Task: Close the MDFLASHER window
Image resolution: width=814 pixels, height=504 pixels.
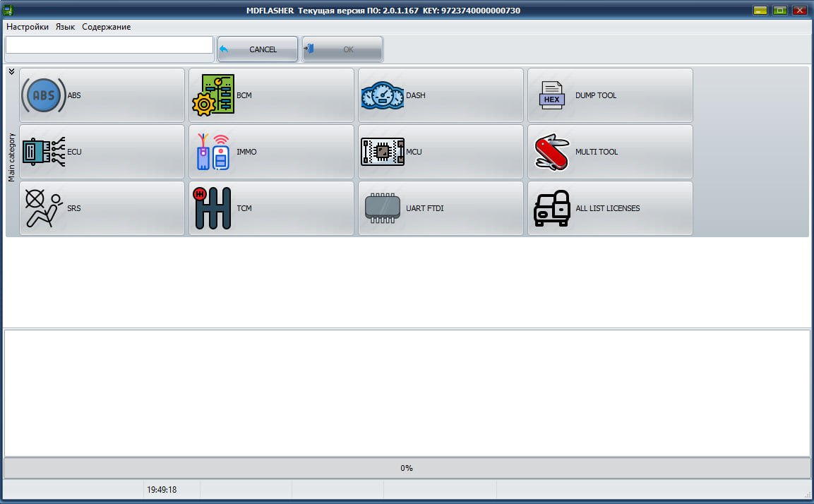Action: (x=799, y=11)
